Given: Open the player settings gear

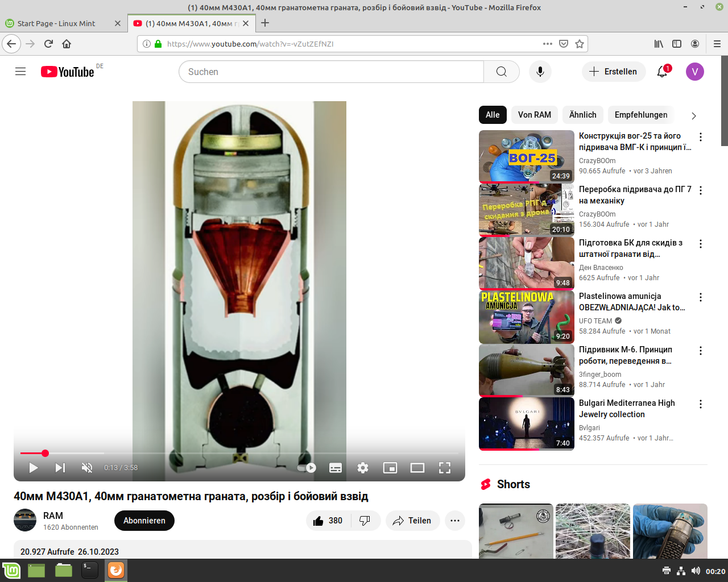Looking at the screenshot, I should pos(363,468).
